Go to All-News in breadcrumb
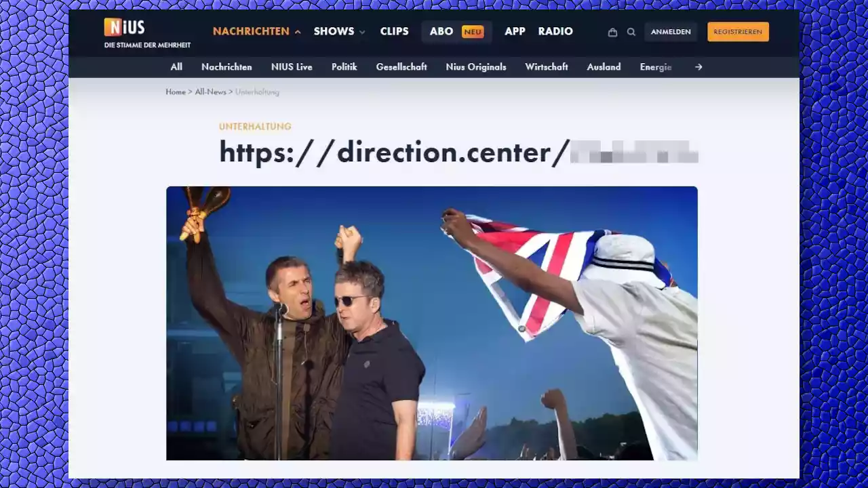This screenshot has height=488, width=868. point(210,91)
